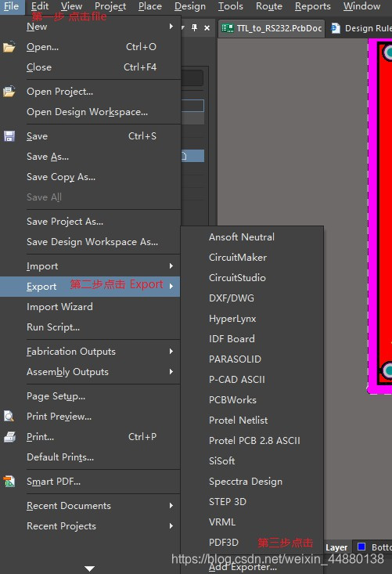Click the Save floppy disk icon
The image size is (392, 574).
point(9,136)
